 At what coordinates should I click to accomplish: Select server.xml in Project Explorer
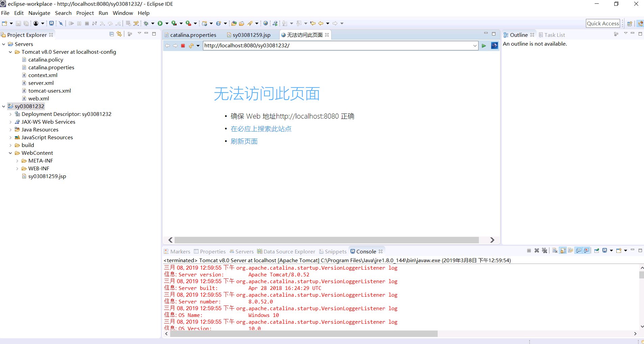click(41, 83)
